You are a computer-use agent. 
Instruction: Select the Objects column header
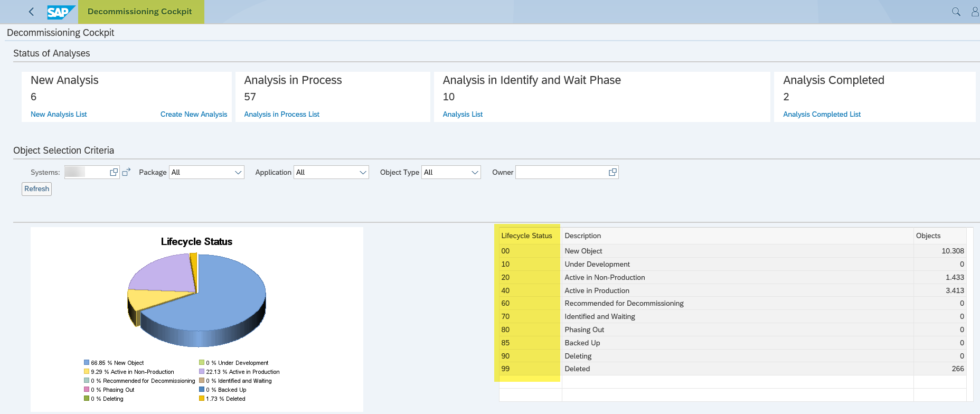pyautogui.click(x=940, y=236)
